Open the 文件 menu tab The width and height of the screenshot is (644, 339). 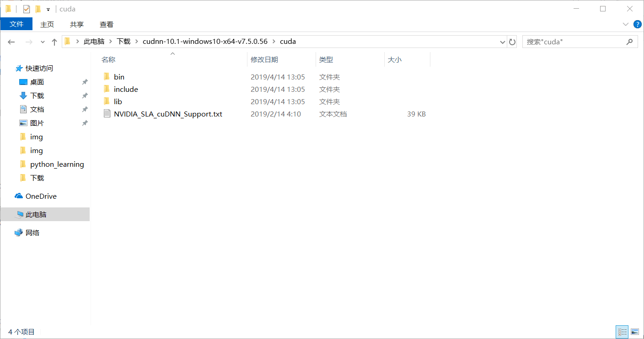(16, 24)
